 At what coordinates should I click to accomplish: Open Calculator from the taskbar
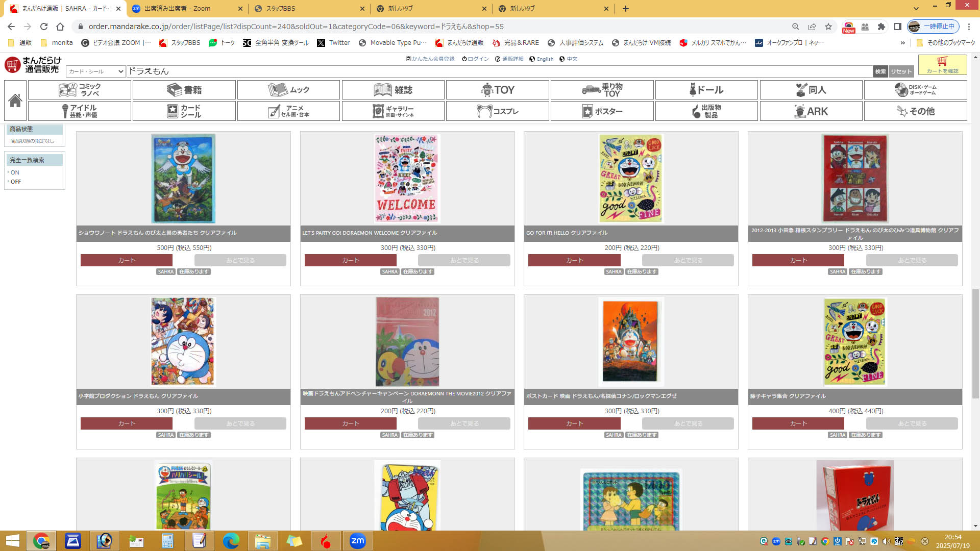point(167,541)
